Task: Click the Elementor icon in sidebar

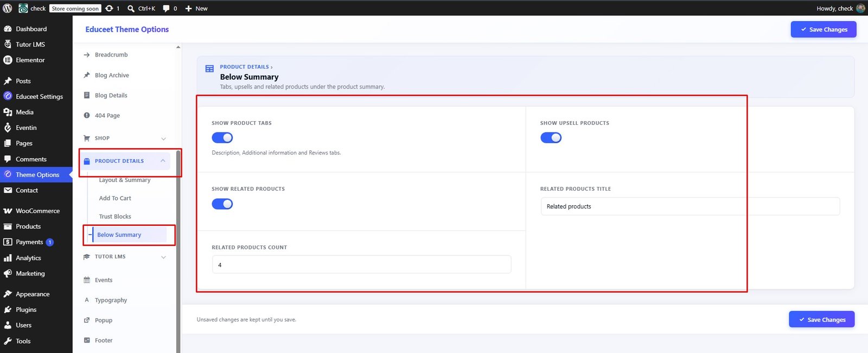Action: click(x=8, y=60)
